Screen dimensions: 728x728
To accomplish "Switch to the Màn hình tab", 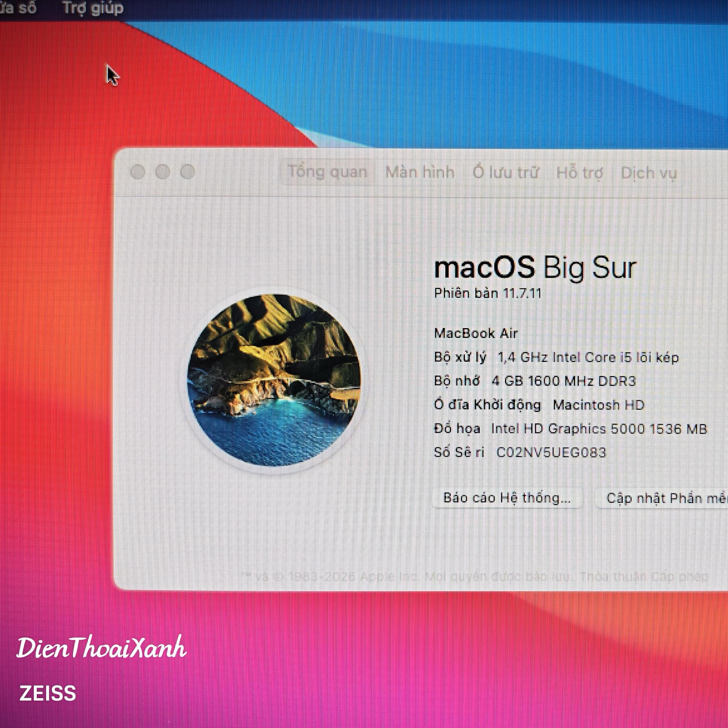I will [x=419, y=173].
